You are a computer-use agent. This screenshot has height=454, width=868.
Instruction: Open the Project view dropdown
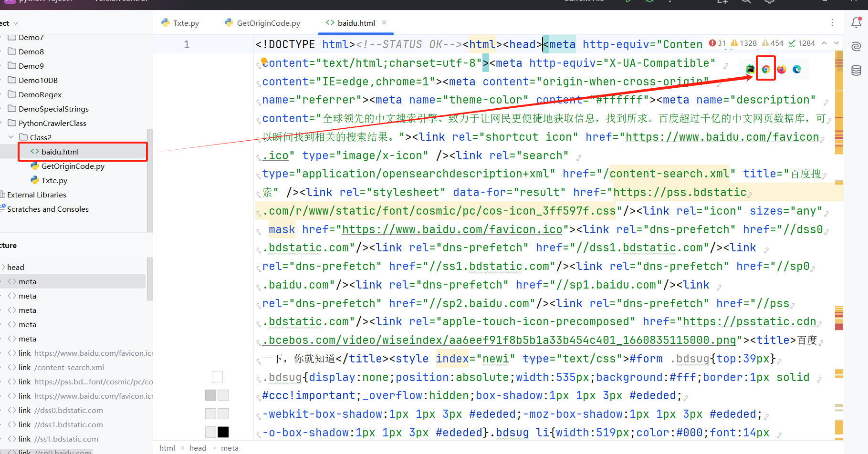pyautogui.click(x=16, y=23)
